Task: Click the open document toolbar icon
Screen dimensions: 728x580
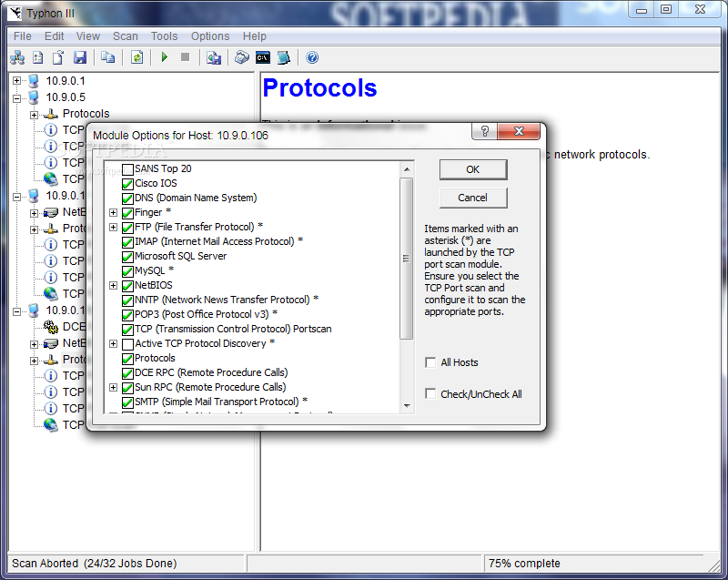Action: pyautogui.click(x=58, y=57)
